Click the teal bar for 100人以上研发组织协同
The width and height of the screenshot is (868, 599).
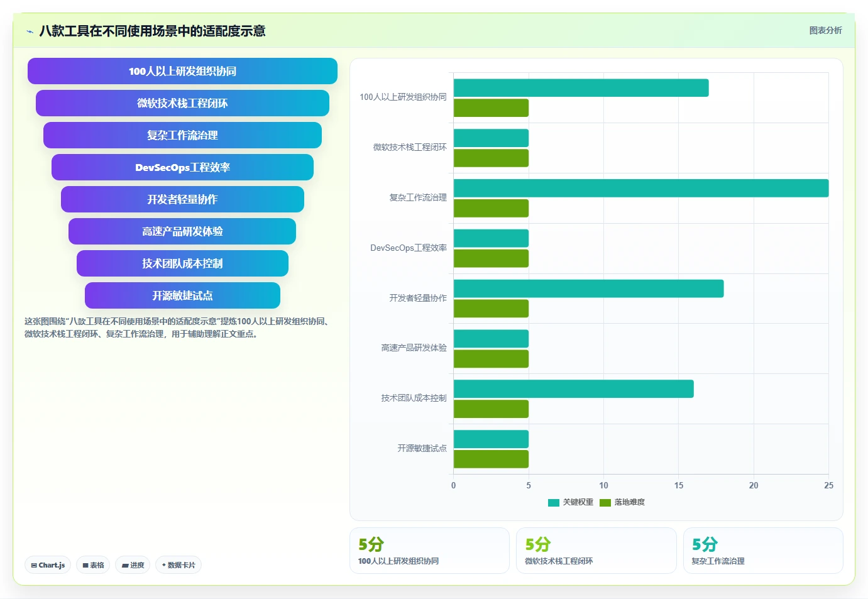[581, 88]
